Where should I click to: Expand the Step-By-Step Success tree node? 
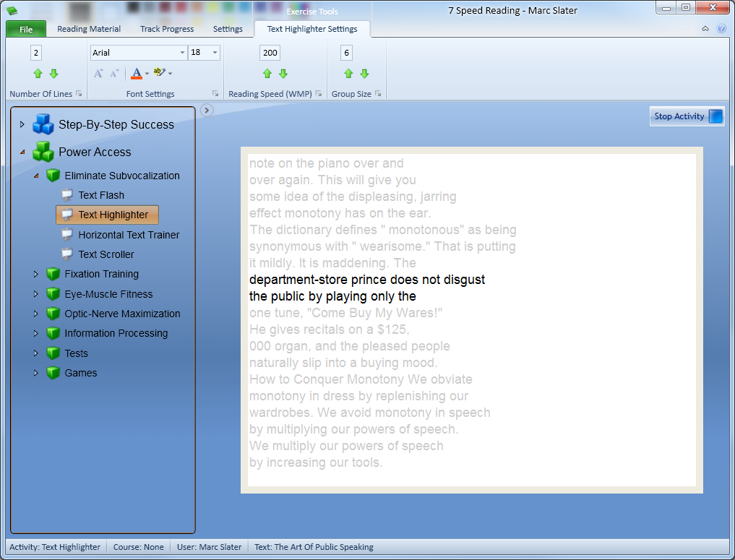[x=22, y=124]
